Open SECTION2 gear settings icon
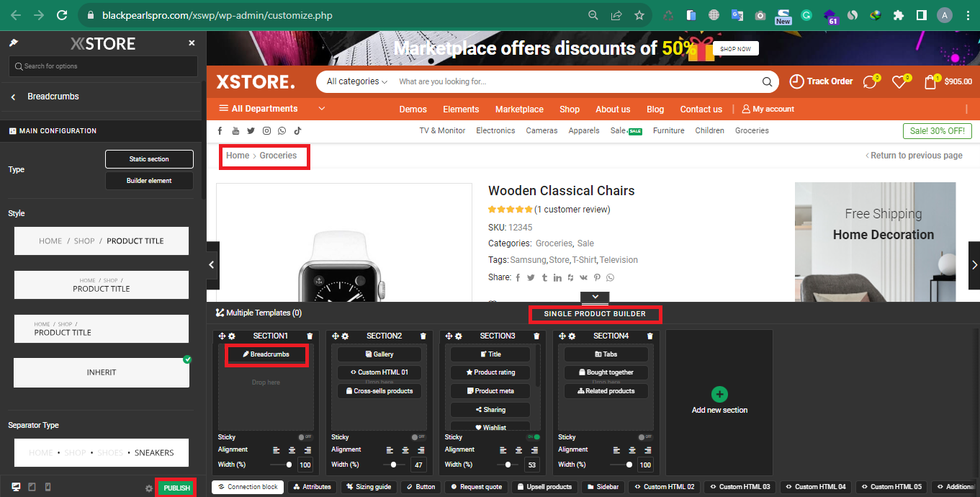 pyautogui.click(x=345, y=336)
